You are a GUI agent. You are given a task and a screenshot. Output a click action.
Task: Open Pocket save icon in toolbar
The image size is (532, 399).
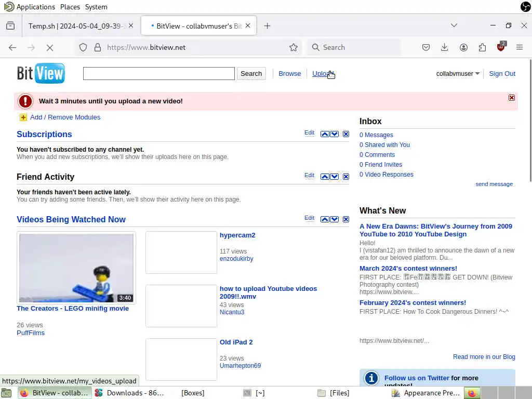pos(426,47)
